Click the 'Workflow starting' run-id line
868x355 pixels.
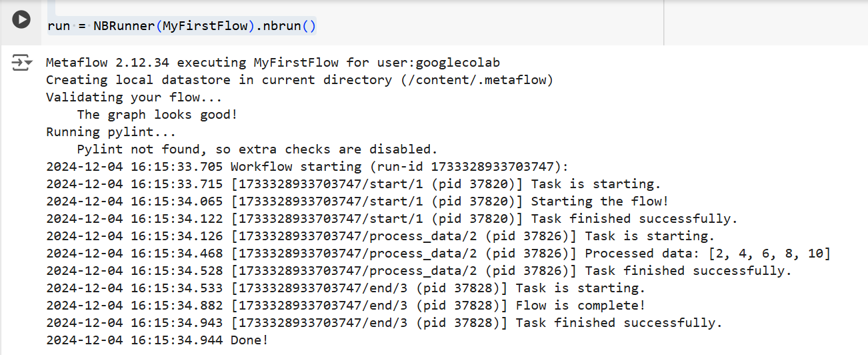(x=307, y=167)
